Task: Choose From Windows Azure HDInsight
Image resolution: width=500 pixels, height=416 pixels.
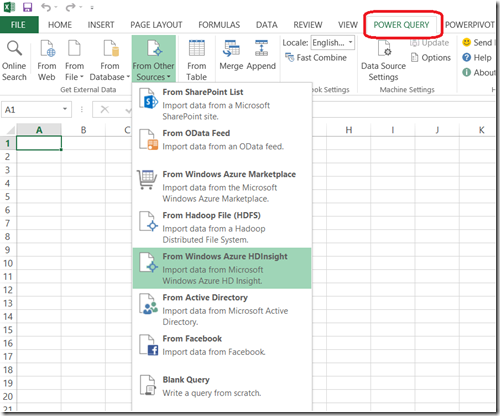Action: 222,268
